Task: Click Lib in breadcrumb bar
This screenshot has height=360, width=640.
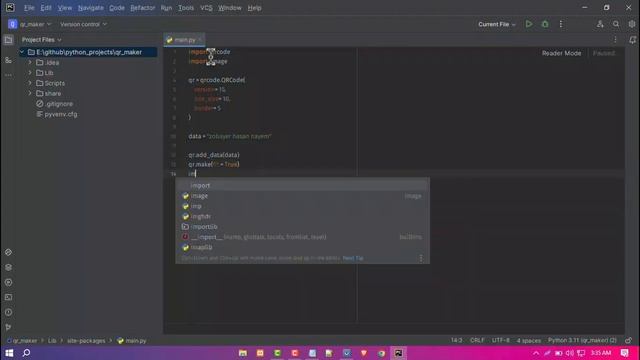Action: 52,340
